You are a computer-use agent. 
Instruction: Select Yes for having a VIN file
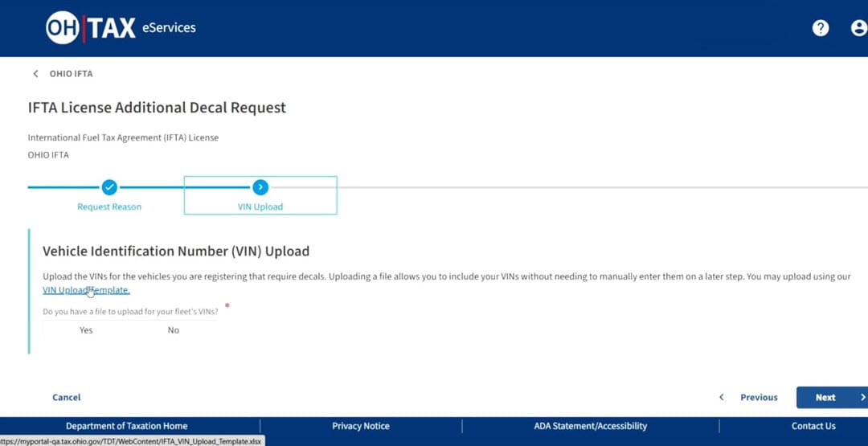(x=86, y=330)
